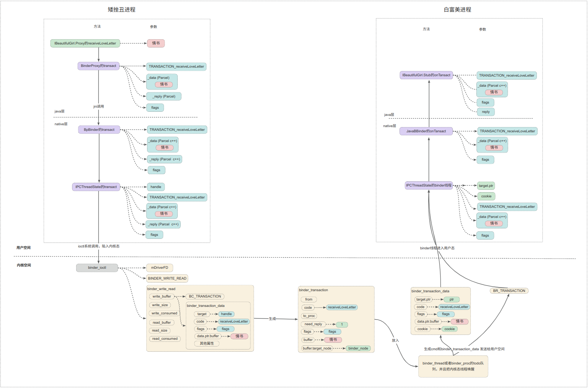Click the read_consumed field

[165, 339]
